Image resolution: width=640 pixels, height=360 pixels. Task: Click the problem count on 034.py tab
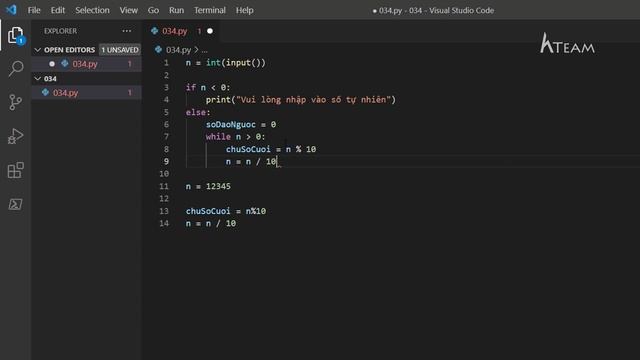(199, 31)
